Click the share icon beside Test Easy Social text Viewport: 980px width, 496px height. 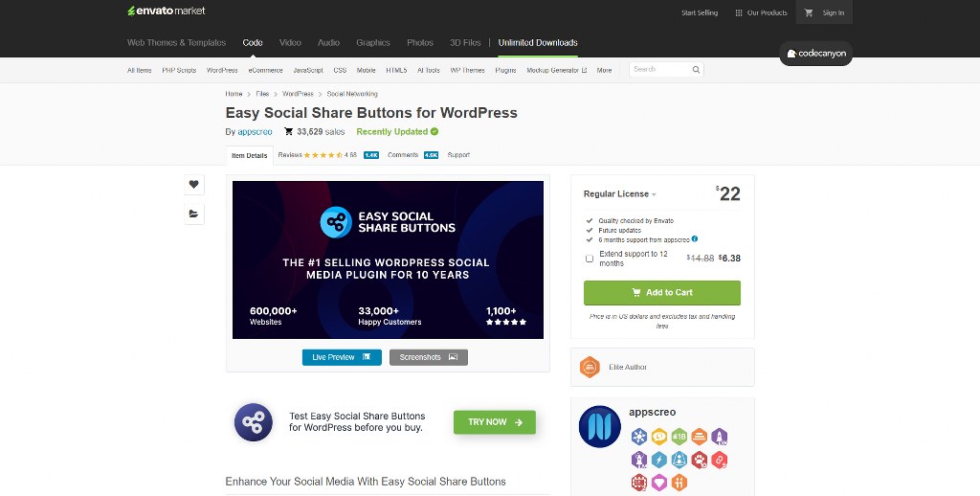click(x=253, y=422)
